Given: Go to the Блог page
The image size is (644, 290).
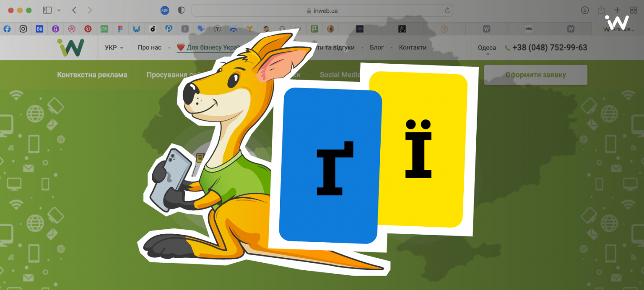Looking at the screenshot, I should click(377, 48).
